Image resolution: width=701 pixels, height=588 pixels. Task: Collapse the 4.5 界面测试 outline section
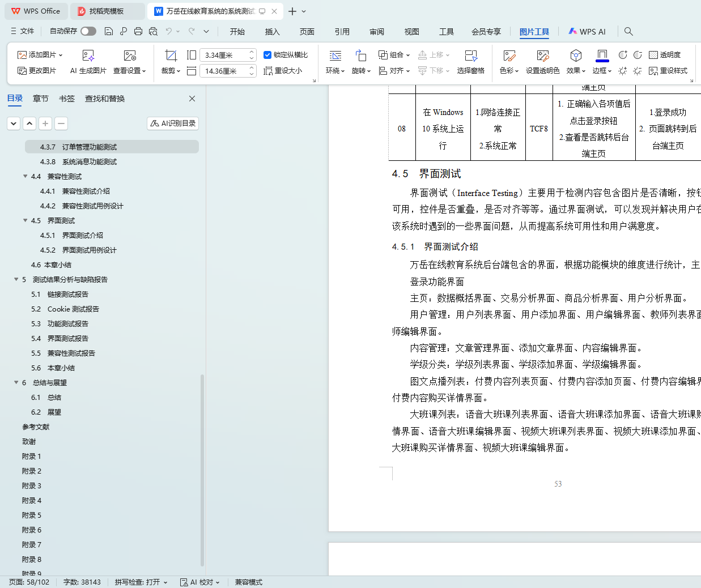(26, 220)
